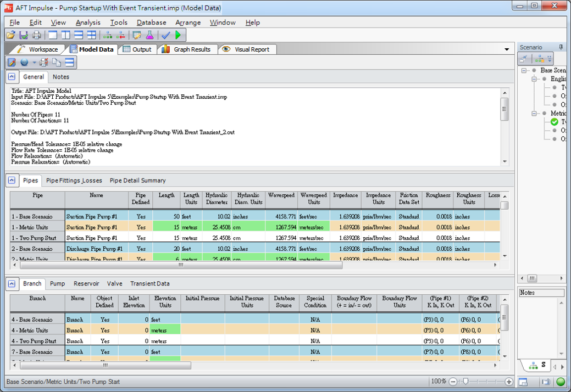The height and width of the screenshot is (392, 571).
Task: Copy model data with the copy icon
Action: 57,62
